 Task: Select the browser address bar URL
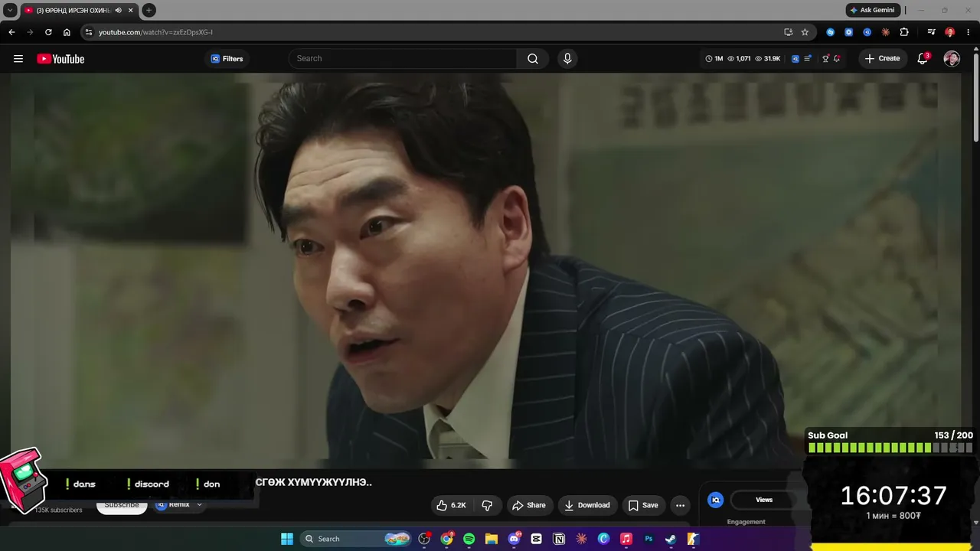[x=155, y=32]
